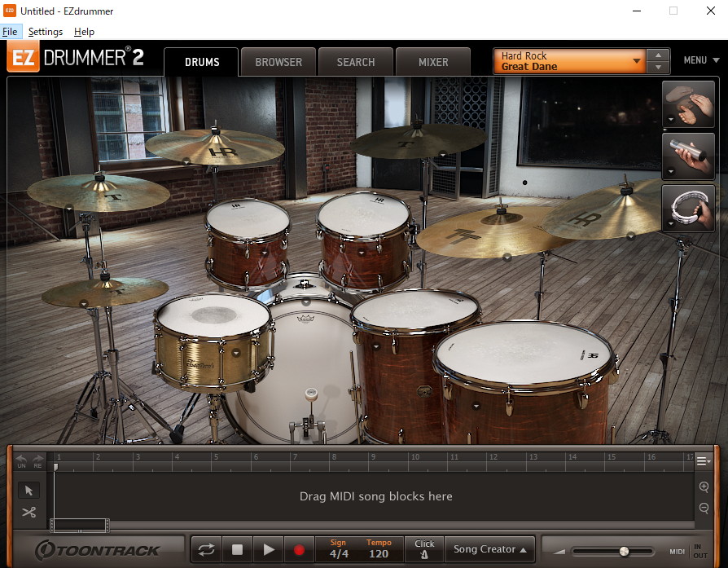This screenshot has width=728, height=568.
Task: Switch to the MIXER tab
Action: click(x=433, y=62)
